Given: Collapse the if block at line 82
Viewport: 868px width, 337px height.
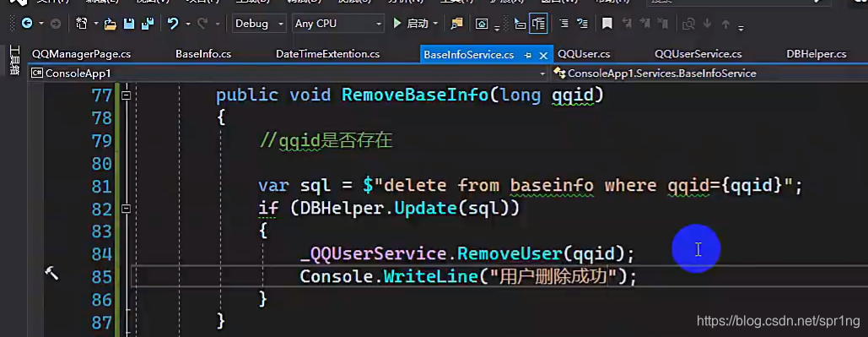Looking at the screenshot, I should (127, 209).
